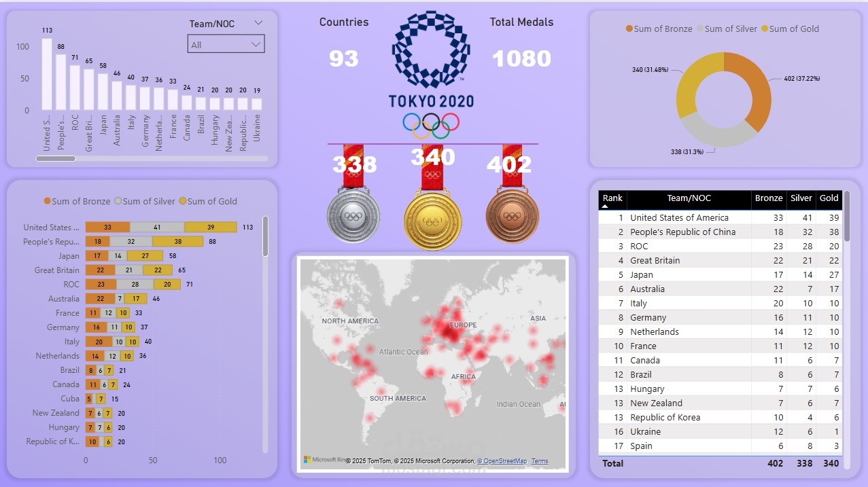Select the Sum of Silver legend in the donut chart
The width and height of the screenshot is (868, 487).
click(727, 29)
